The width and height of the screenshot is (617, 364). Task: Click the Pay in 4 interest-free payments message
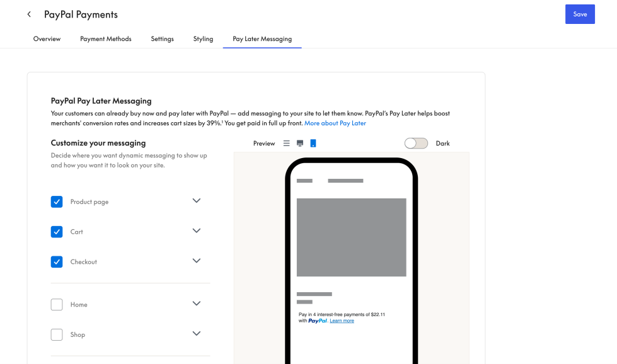tap(342, 317)
